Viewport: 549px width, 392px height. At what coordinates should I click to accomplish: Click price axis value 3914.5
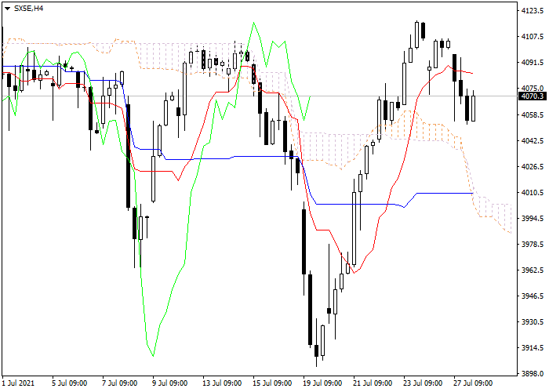[x=533, y=348]
